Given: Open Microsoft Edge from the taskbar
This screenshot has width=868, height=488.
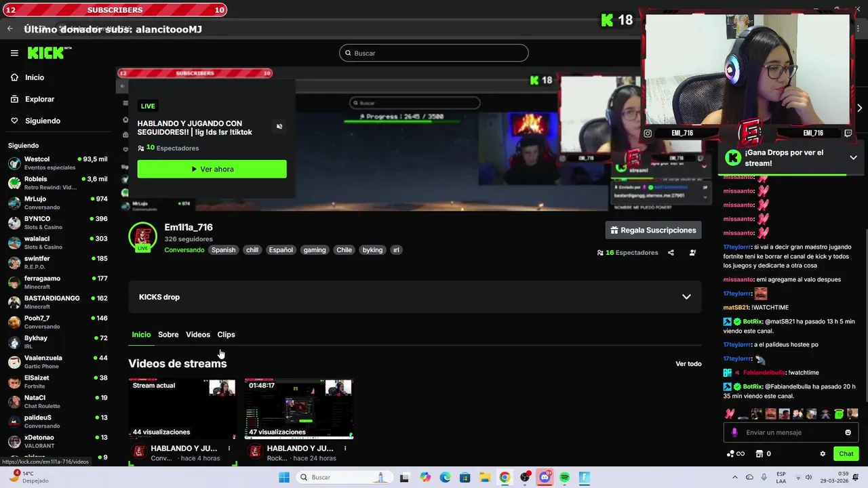Looking at the screenshot, I should pos(445,477).
